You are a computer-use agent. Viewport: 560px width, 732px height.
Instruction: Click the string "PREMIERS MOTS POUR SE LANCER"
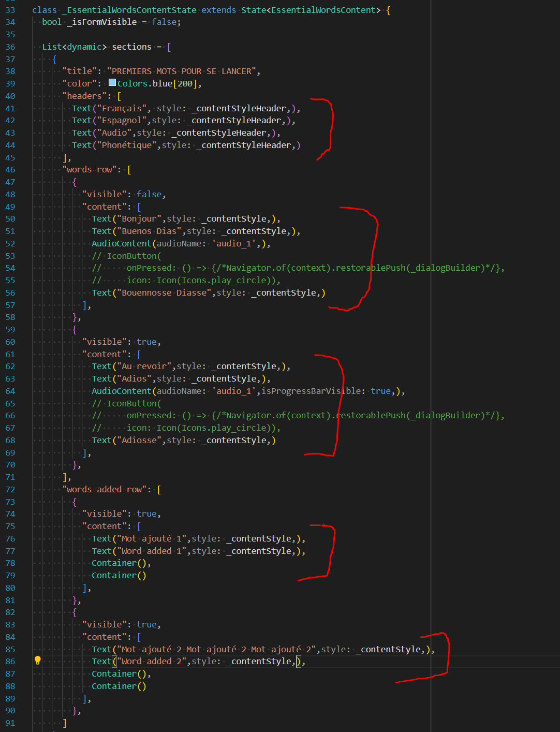pos(182,70)
